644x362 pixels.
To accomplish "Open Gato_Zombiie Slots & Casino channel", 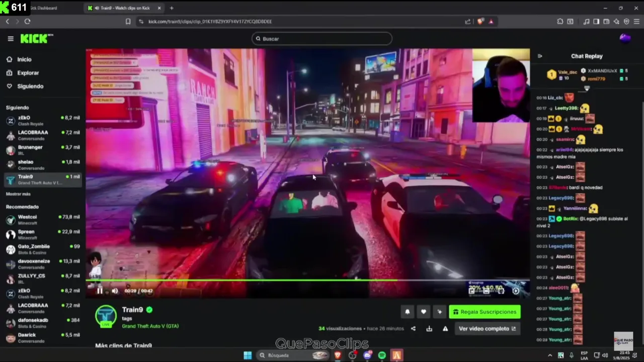I will tap(43, 249).
